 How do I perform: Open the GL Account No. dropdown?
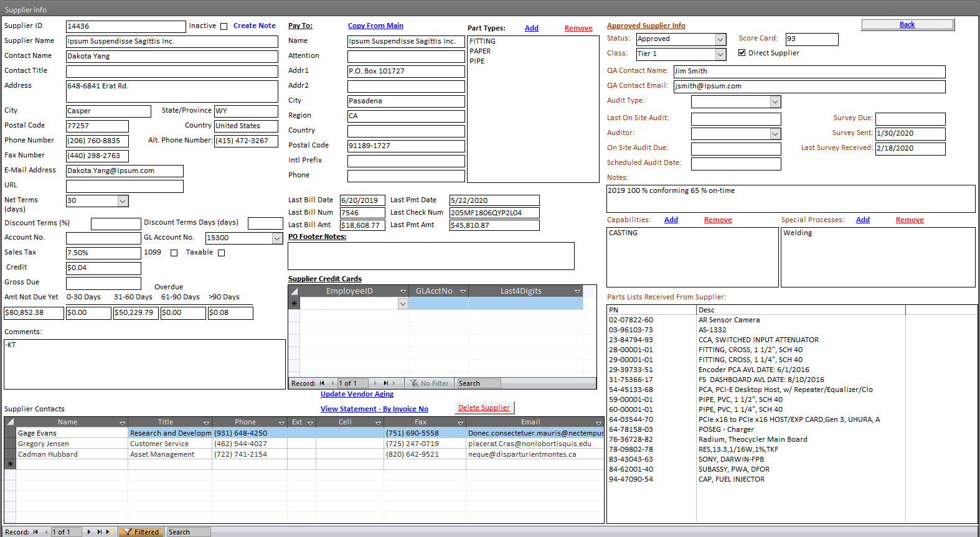pyautogui.click(x=277, y=238)
